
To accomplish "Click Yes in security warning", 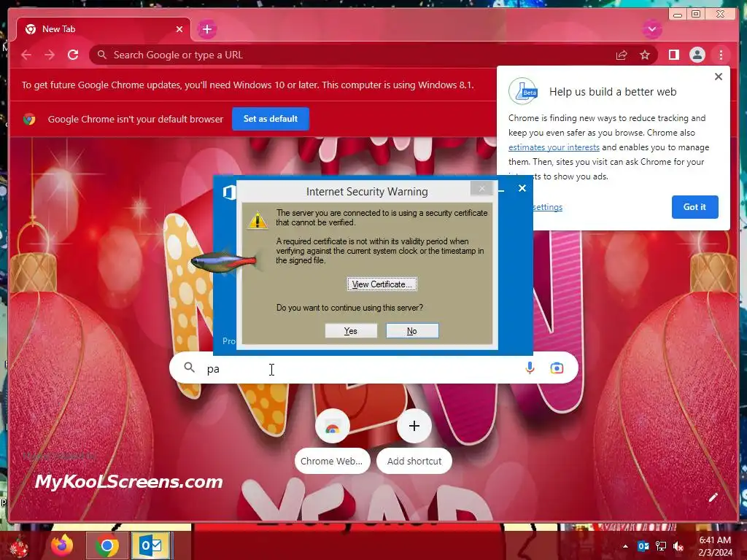I will (x=351, y=331).
